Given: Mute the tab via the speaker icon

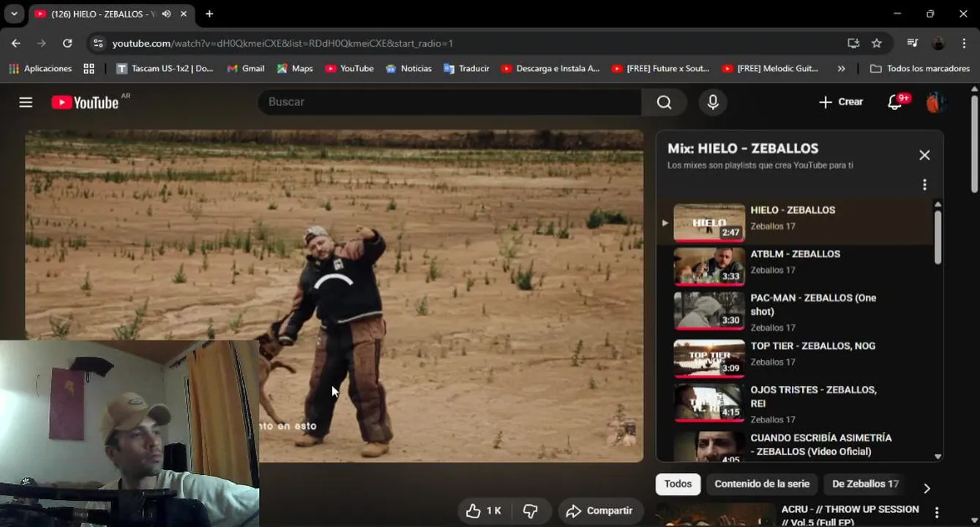Looking at the screenshot, I should click(x=167, y=14).
